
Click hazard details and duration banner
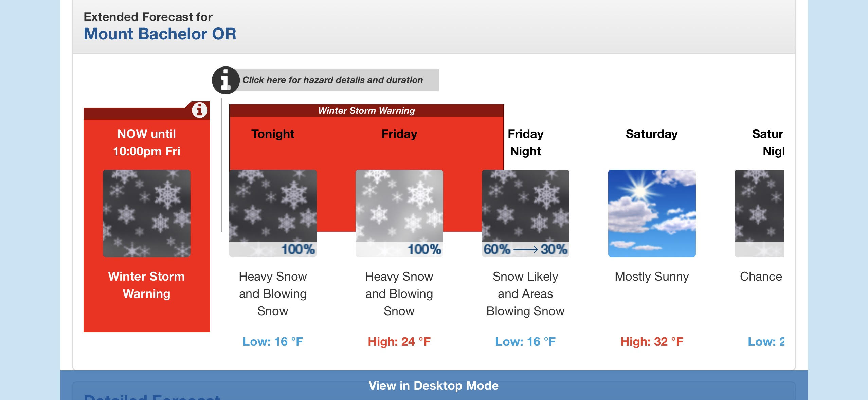(333, 80)
